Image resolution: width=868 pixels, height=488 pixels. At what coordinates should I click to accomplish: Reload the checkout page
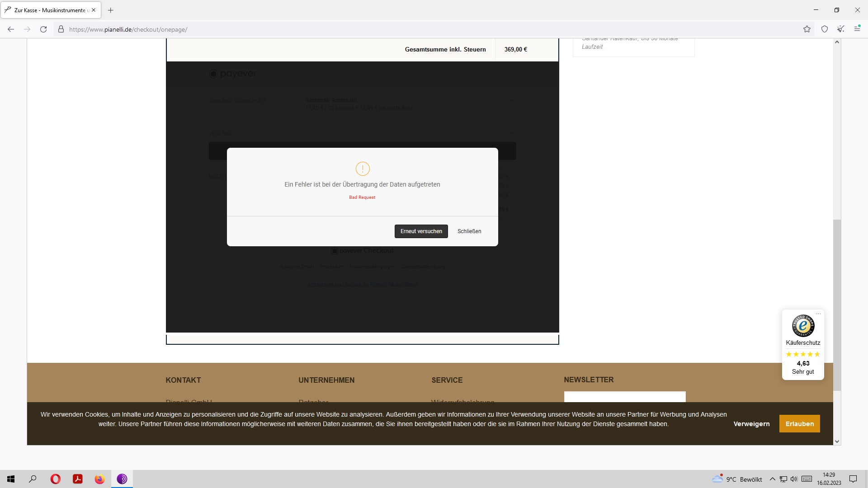[43, 29]
